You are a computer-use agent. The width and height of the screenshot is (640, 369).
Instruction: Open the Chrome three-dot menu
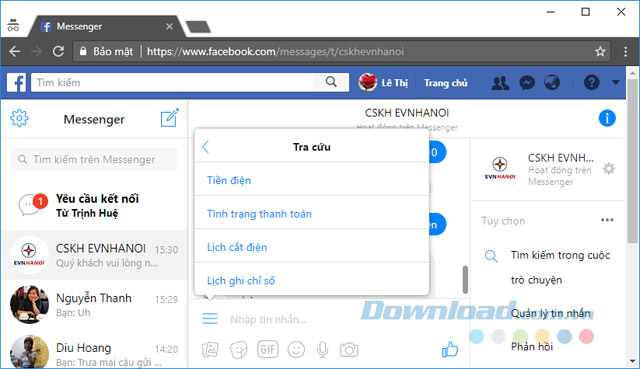[625, 51]
